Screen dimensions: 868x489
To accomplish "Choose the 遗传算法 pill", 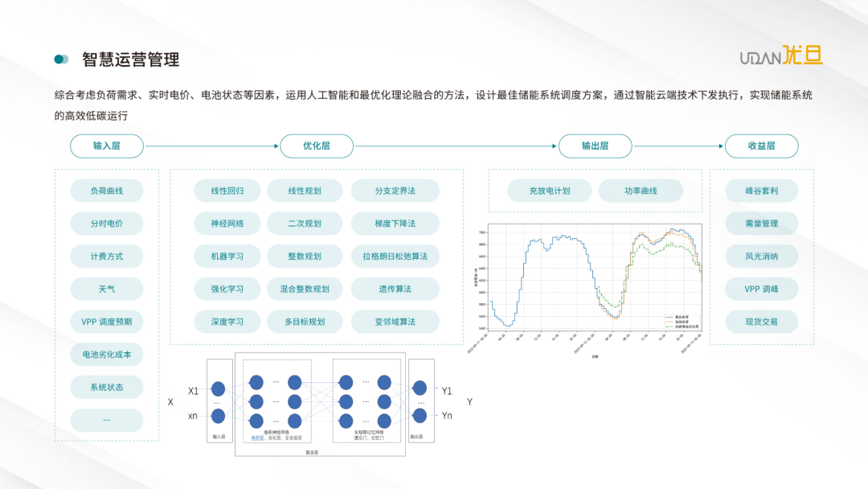I will click(x=395, y=289).
